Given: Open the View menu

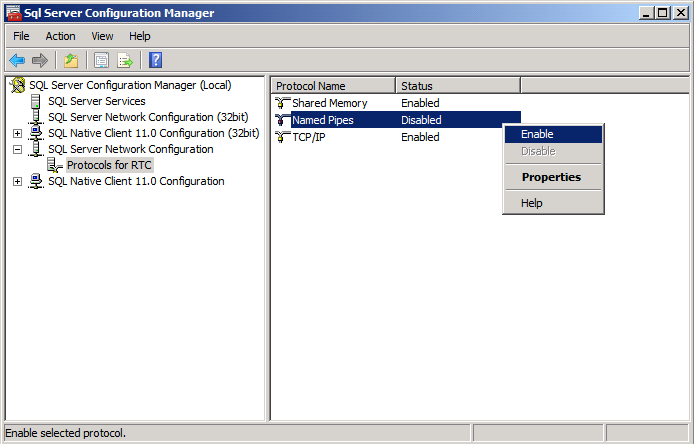Looking at the screenshot, I should pyautogui.click(x=102, y=36).
